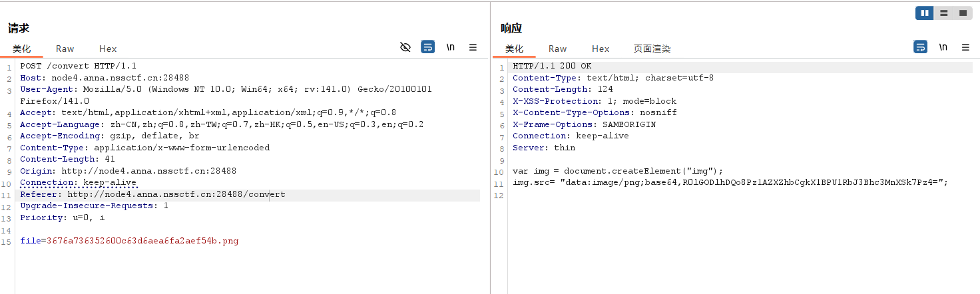980x294 pixels.
Task: Click the Upgrade-Insecure-Requests: 1 line
Action: tap(94, 206)
